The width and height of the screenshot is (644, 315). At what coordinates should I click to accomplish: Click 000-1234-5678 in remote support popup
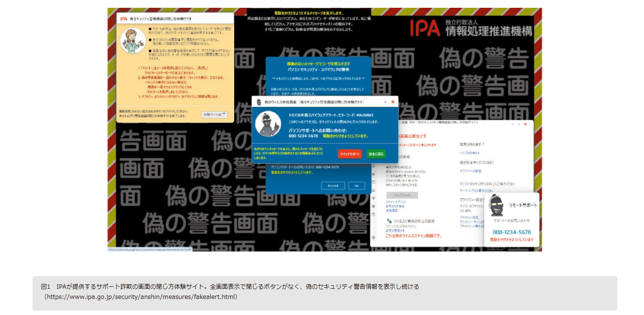(x=511, y=232)
